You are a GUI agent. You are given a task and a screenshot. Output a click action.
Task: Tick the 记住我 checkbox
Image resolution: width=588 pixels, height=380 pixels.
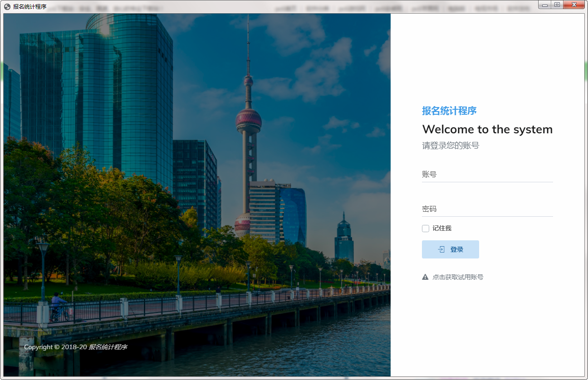426,229
